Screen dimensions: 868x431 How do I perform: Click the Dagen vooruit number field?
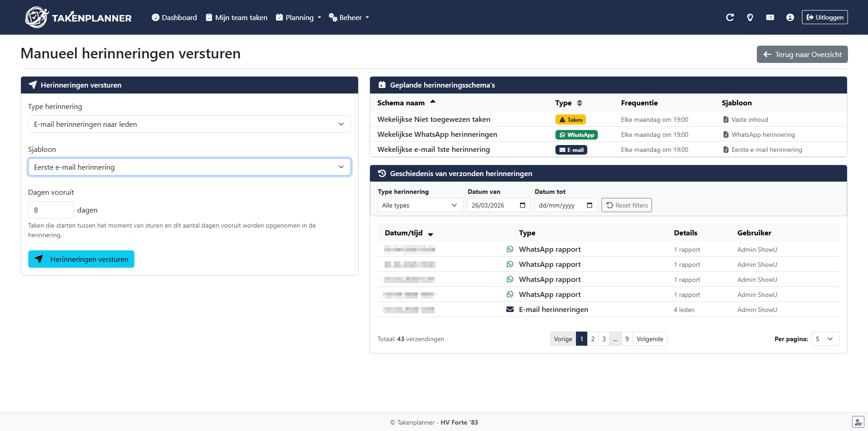pos(51,210)
